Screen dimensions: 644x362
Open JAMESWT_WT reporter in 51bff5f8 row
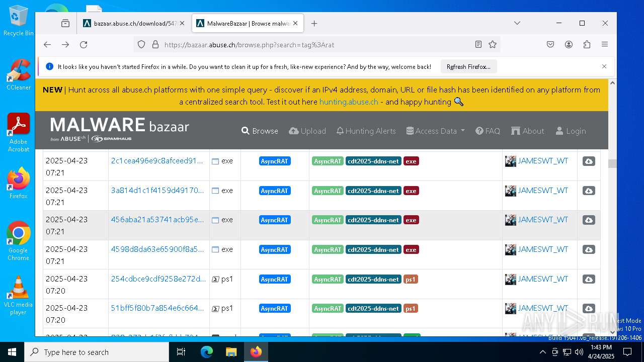543,308
